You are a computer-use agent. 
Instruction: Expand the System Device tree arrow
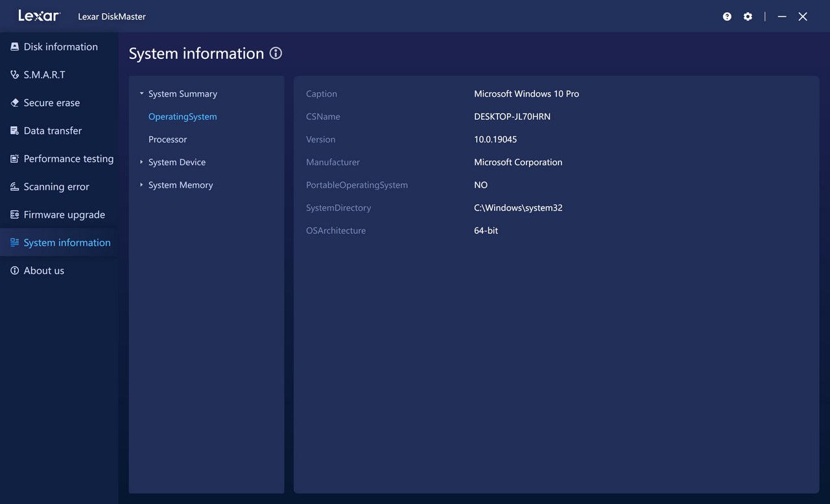(141, 162)
